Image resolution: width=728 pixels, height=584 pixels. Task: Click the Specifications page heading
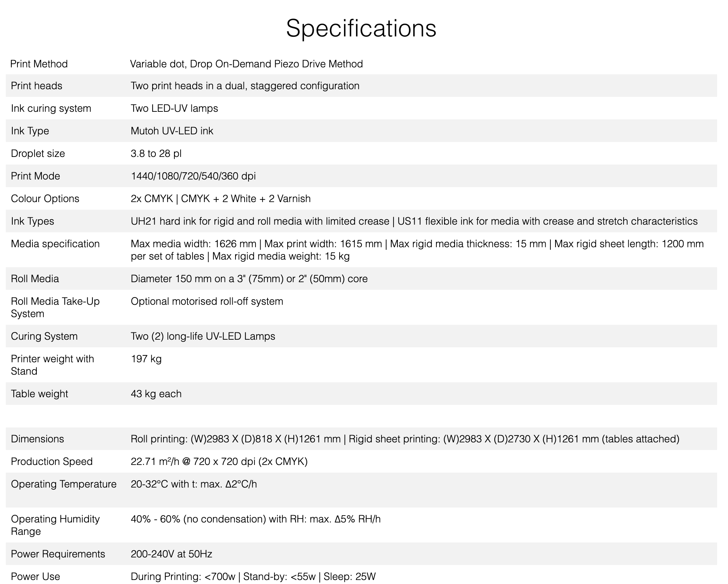[x=361, y=28]
